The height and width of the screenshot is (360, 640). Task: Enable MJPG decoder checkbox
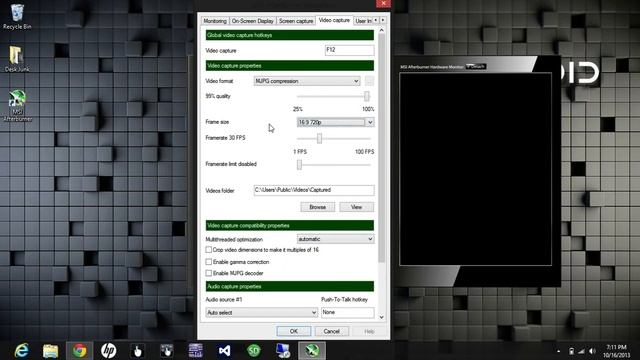point(209,273)
